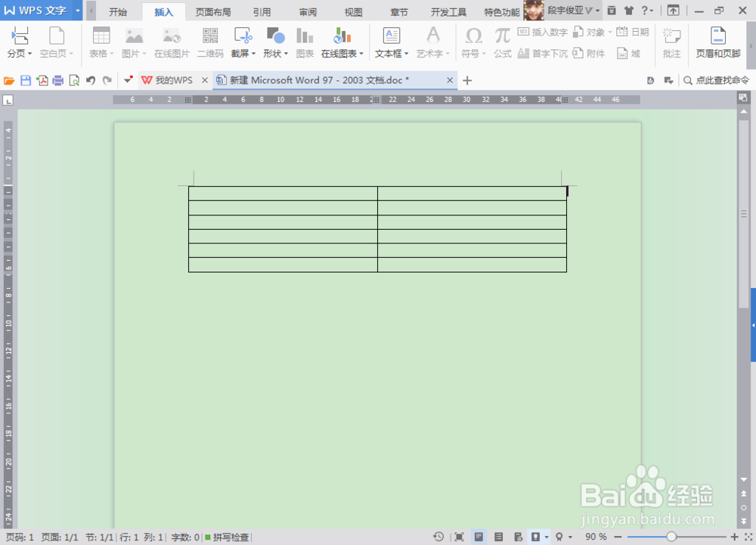
Task: Close the 新建 Microsoft Word document tab
Action: click(450, 80)
